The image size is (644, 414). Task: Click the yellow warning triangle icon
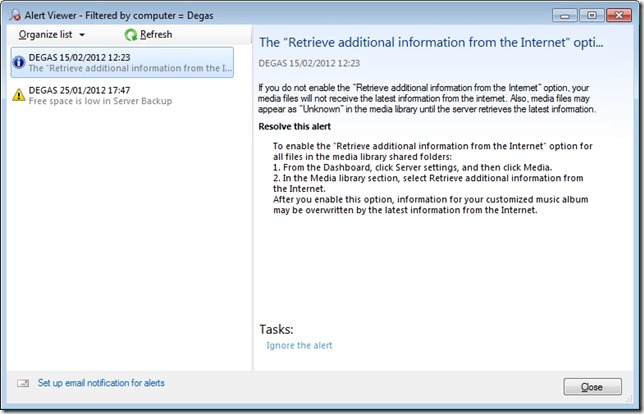pyautogui.click(x=18, y=95)
